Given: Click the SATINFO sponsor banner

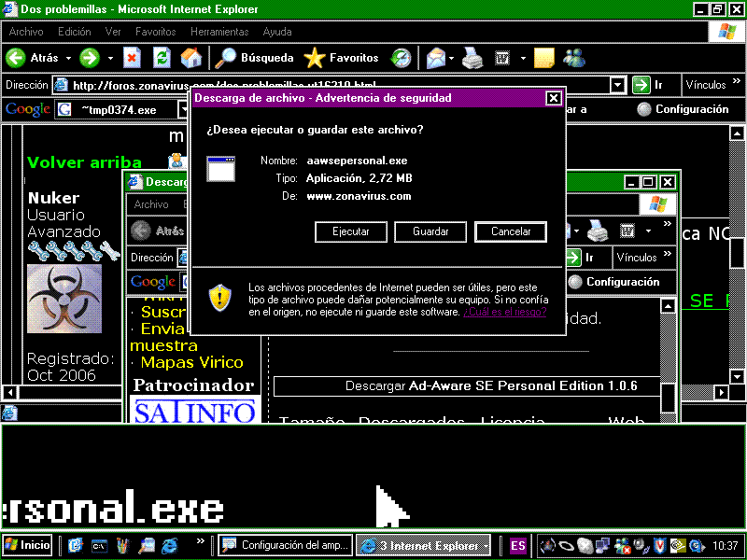Looking at the screenshot, I should click(195, 411).
